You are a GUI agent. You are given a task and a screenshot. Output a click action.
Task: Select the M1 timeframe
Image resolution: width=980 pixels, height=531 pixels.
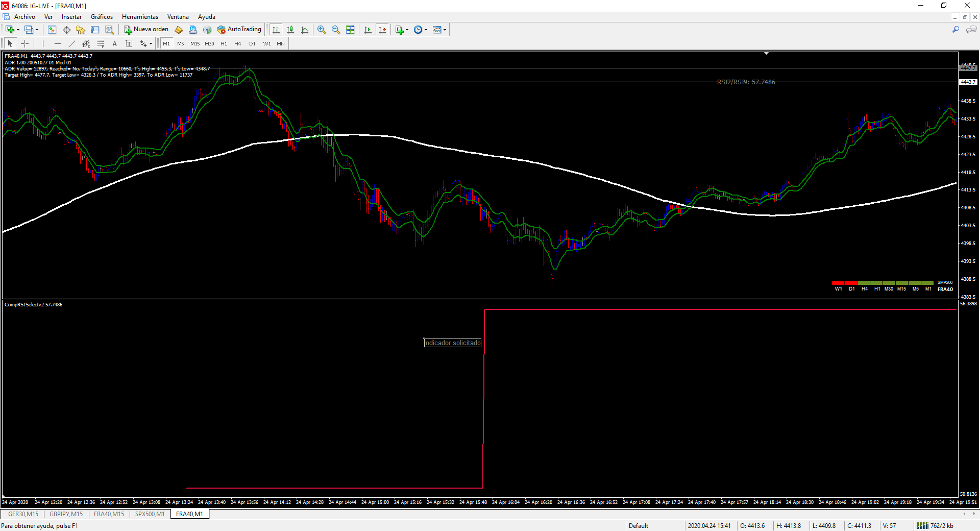(x=166, y=44)
